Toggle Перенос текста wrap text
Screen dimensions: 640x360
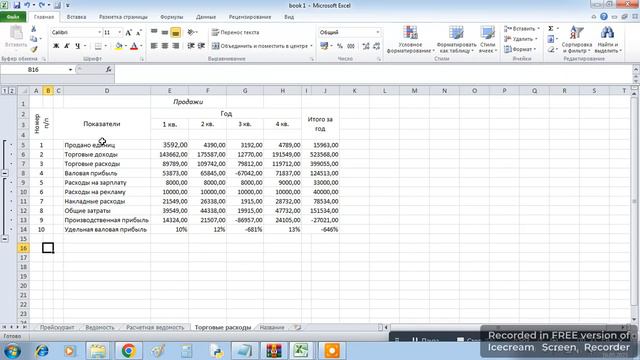(x=236, y=32)
